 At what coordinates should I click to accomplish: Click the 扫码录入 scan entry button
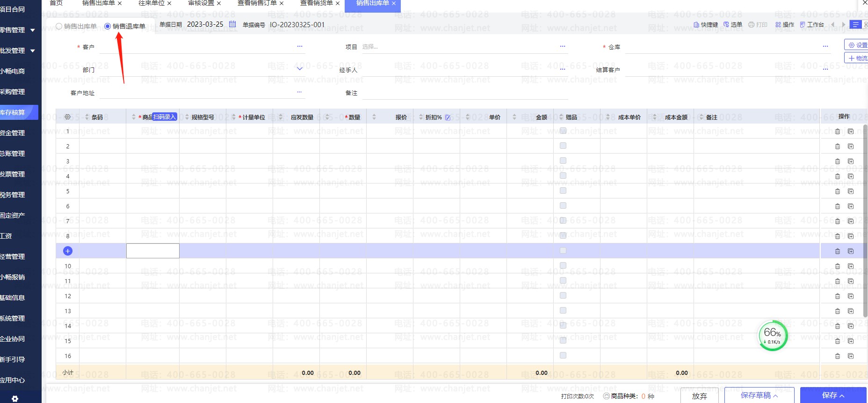pos(165,117)
